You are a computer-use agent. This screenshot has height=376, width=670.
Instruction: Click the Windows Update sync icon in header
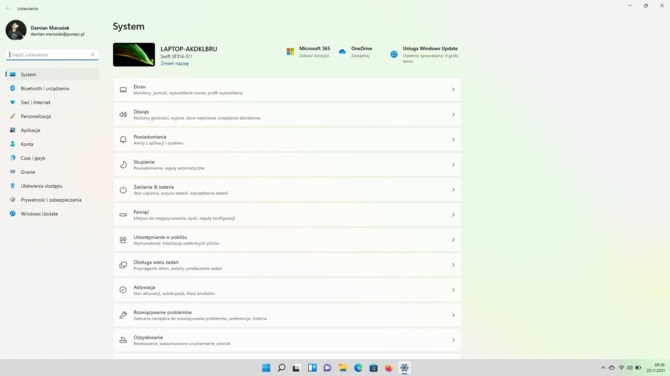[394, 54]
